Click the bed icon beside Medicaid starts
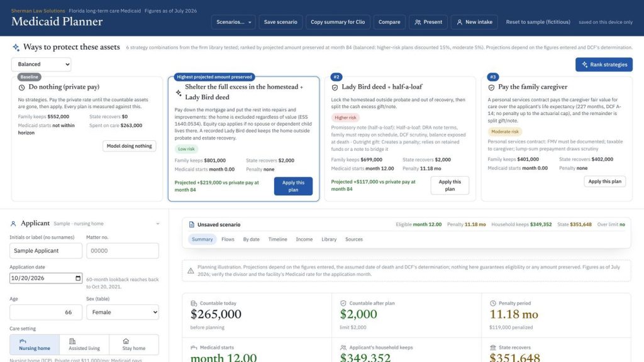644x362 pixels. click(x=194, y=348)
